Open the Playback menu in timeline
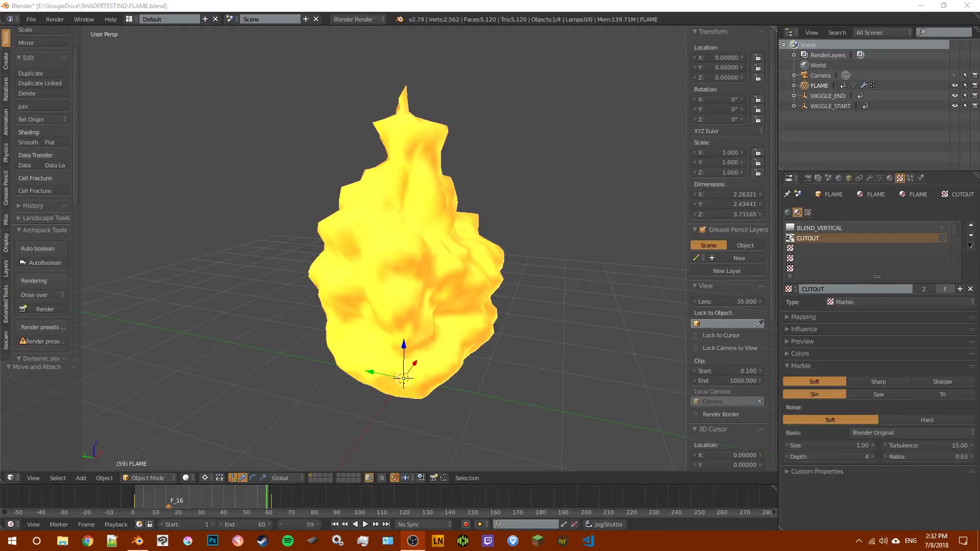 116,524
